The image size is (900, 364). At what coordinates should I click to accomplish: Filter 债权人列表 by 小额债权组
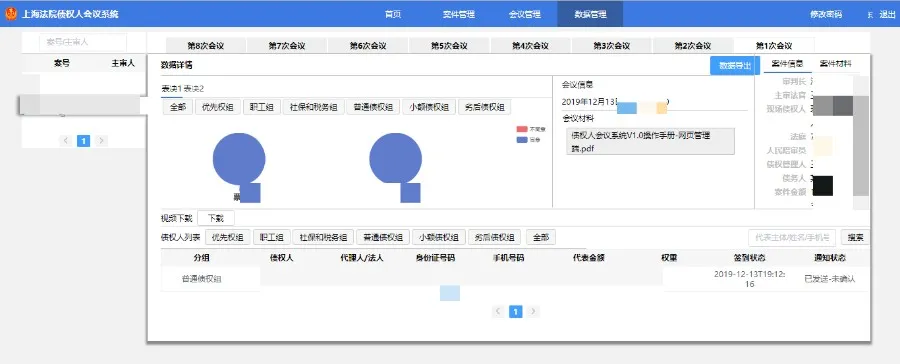[x=438, y=237]
